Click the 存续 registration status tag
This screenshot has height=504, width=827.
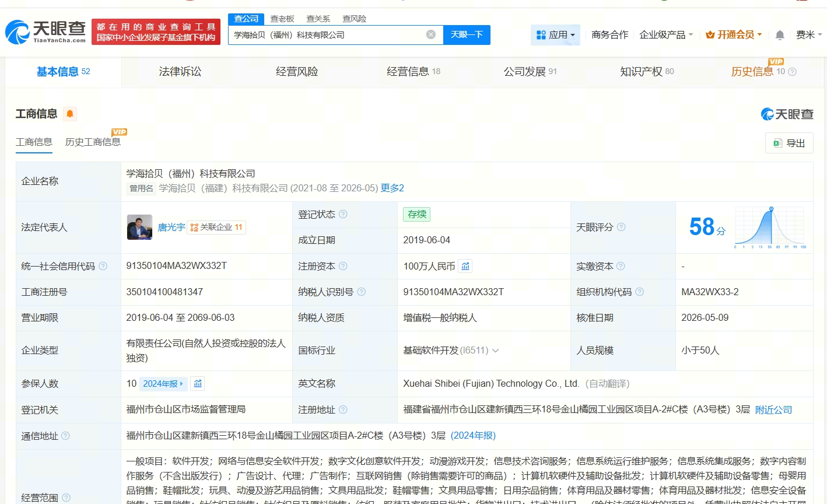[x=416, y=214]
